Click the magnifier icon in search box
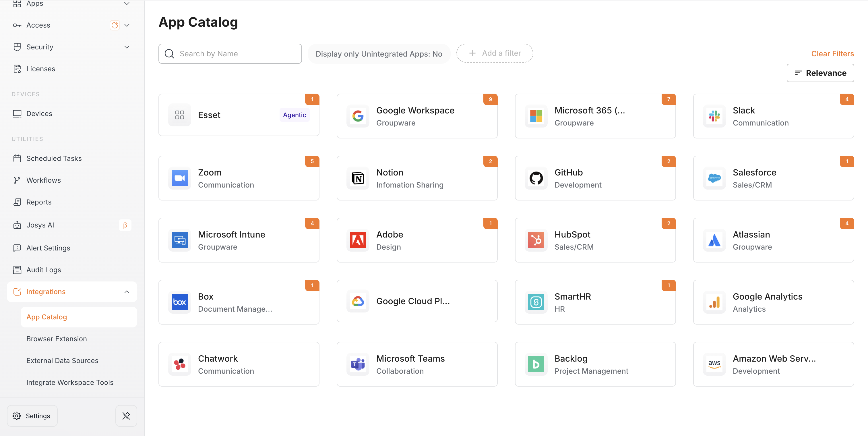 click(169, 54)
